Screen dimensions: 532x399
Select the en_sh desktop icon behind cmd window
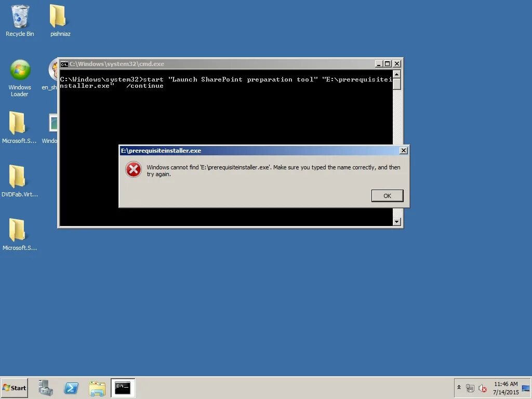pos(50,75)
